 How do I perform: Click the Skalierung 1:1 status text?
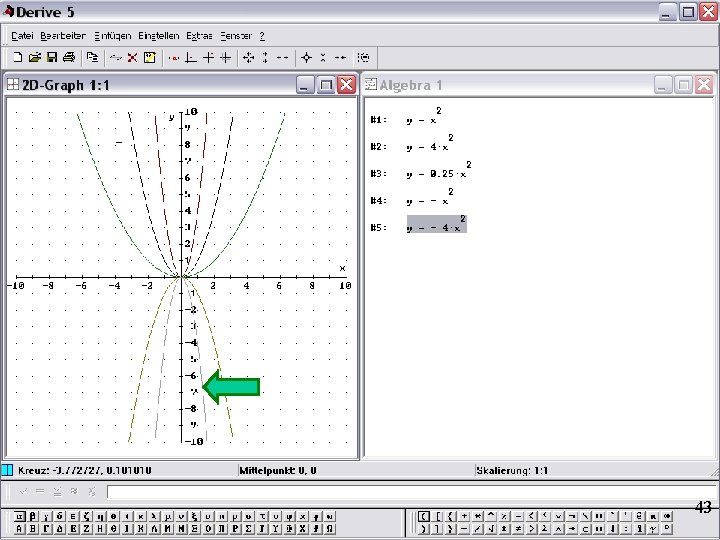[x=512, y=471]
